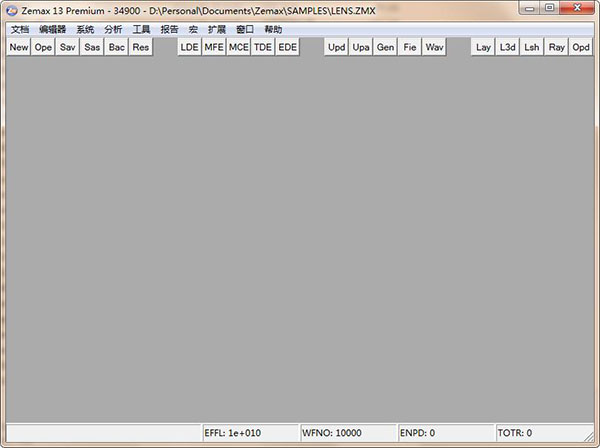
Task: Click the New toolbar button
Action: tap(19, 47)
